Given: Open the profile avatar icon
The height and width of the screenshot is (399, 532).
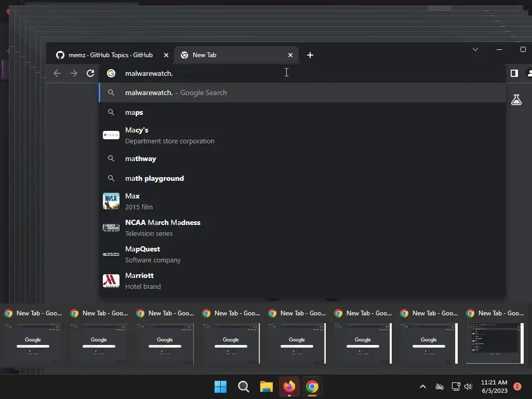Looking at the screenshot, I should 529,73.
